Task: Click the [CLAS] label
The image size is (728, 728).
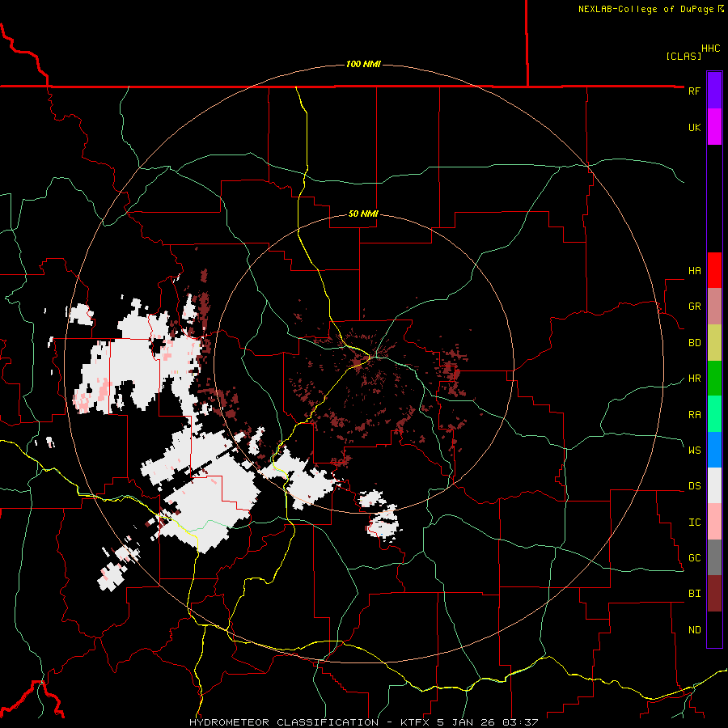Action: pyautogui.click(x=684, y=56)
